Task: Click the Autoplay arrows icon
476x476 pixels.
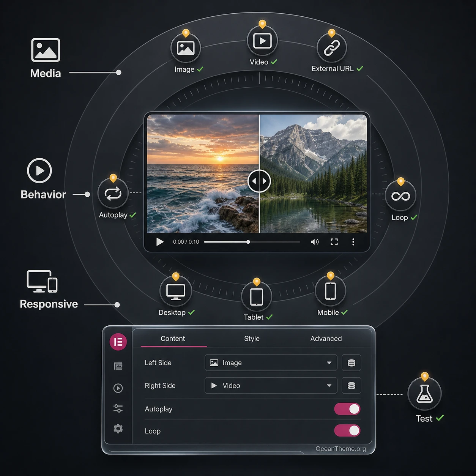Action: (113, 194)
